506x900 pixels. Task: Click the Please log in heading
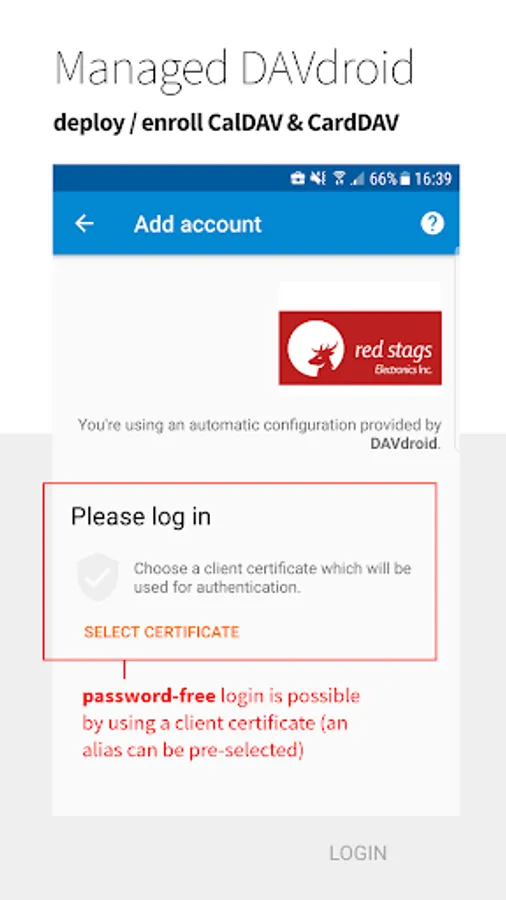141,517
